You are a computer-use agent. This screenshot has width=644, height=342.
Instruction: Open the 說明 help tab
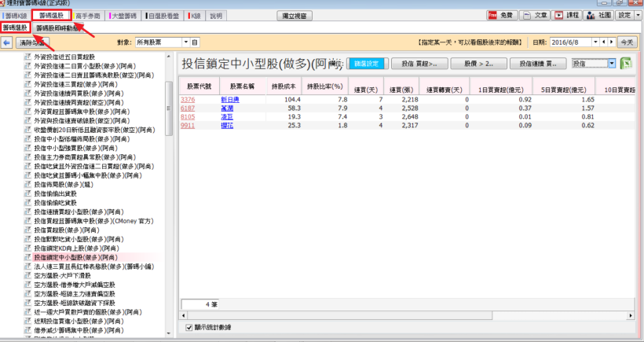coord(216,16)
